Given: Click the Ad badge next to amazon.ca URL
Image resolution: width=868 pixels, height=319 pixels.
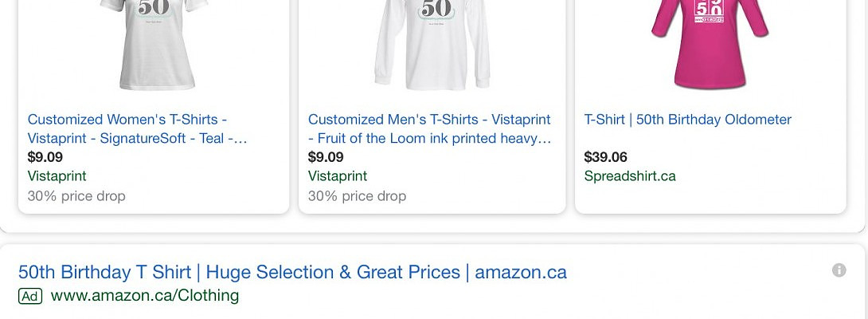Looking at the screenshot, I should 30,296.
